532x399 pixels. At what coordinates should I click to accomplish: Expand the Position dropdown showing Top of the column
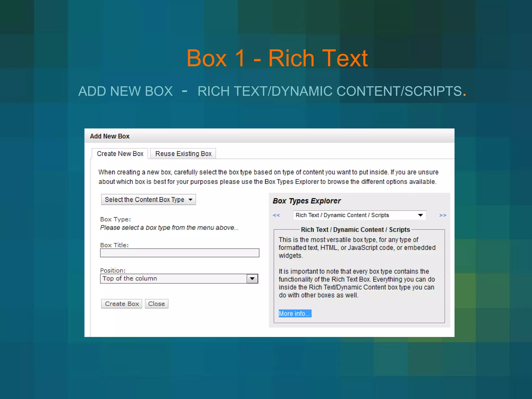(x=179, y=278)
